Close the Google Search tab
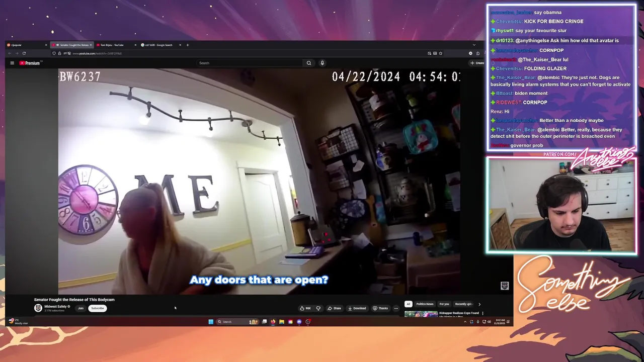The height and width of the screenshot is (362, 644). coord(179,45)
